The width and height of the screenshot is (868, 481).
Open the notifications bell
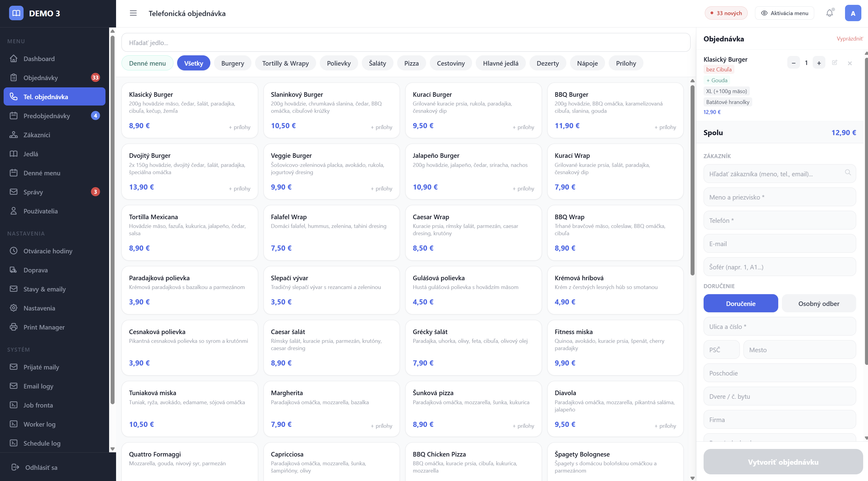coord(829,13)
